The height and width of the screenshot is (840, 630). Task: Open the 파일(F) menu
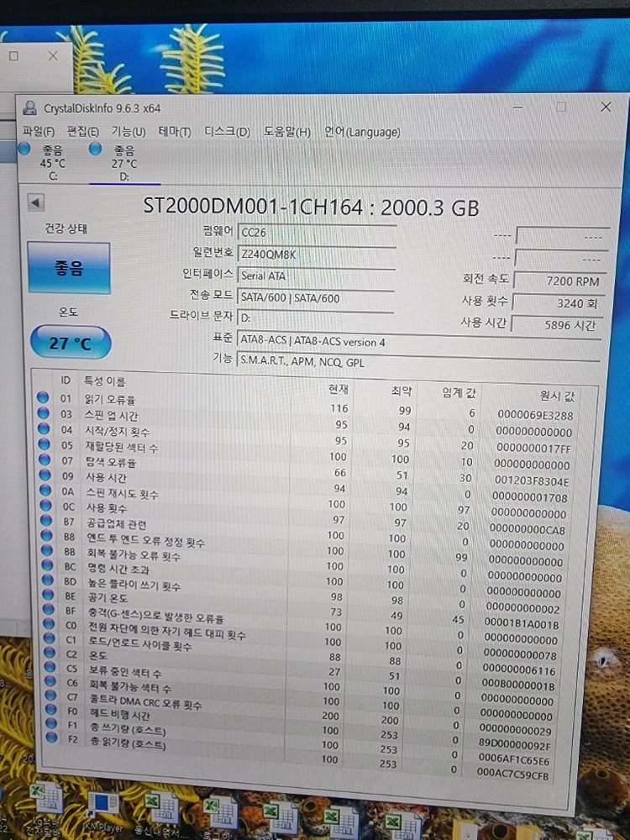coord(38,131)
